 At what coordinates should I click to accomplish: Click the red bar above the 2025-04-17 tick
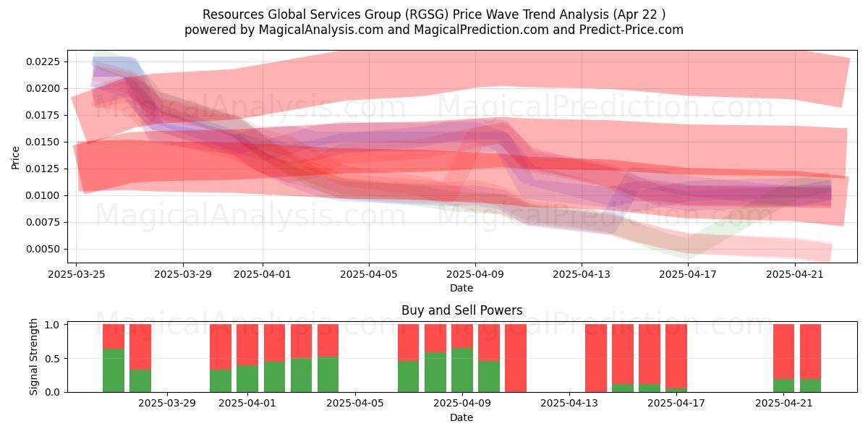(x=676, y=357)
